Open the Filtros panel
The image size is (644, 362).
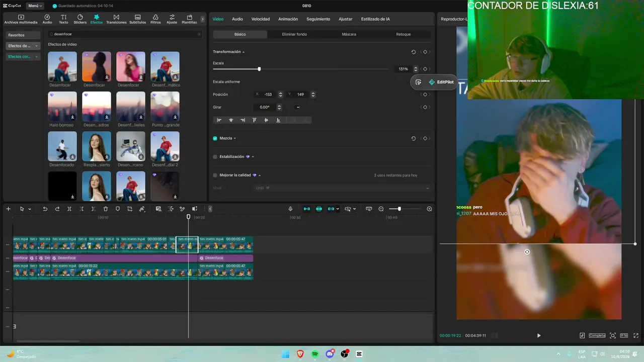point(155,19)
